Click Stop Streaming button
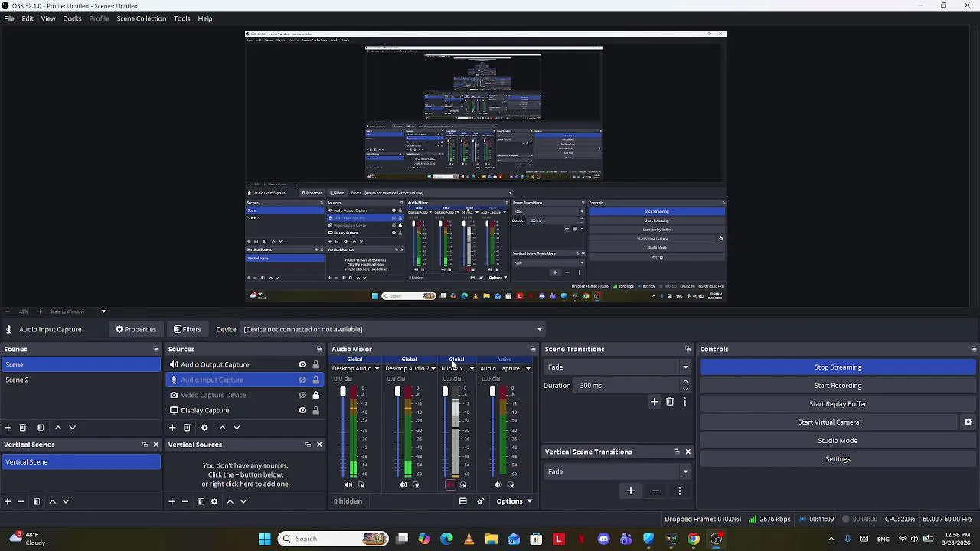This screenshot has width=980, height=551. coord(838,367)
